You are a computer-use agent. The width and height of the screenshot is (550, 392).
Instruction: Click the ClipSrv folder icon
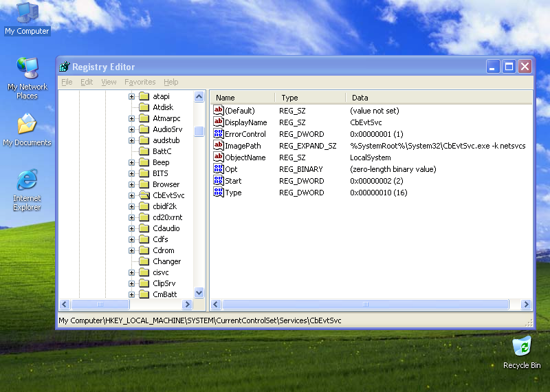[x=144, y=283]
